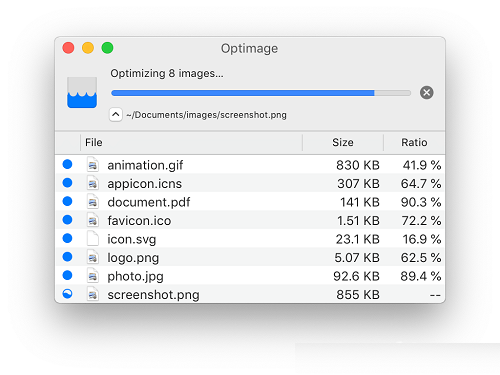Screen dimensions: 500x375
Task: Click the in-progress indicator for screenshot.png
Action: 67,294
